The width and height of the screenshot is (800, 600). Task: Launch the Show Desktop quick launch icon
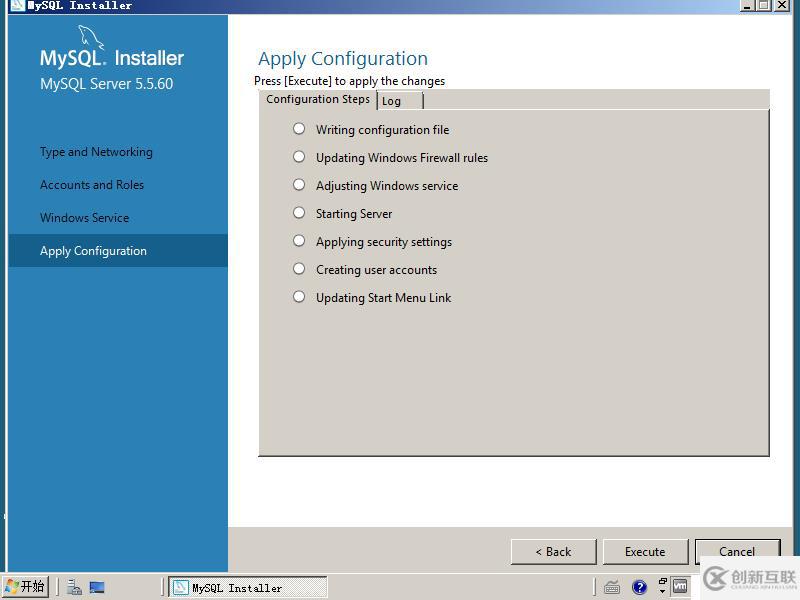click(97, 587)
